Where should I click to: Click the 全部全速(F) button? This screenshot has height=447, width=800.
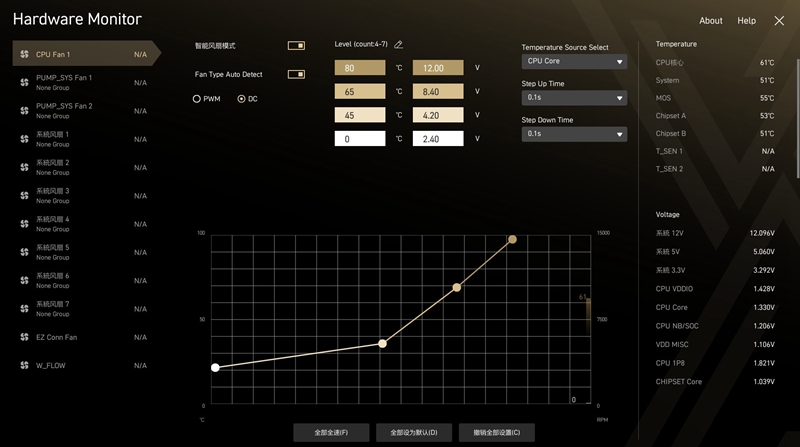pos(331,432)
